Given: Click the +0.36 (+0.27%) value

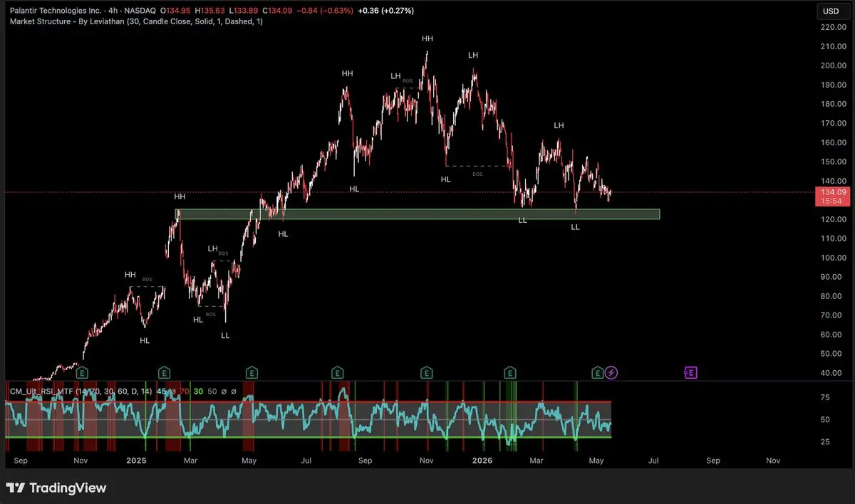Looking at the screenshot, I should [x=385, y=11].
